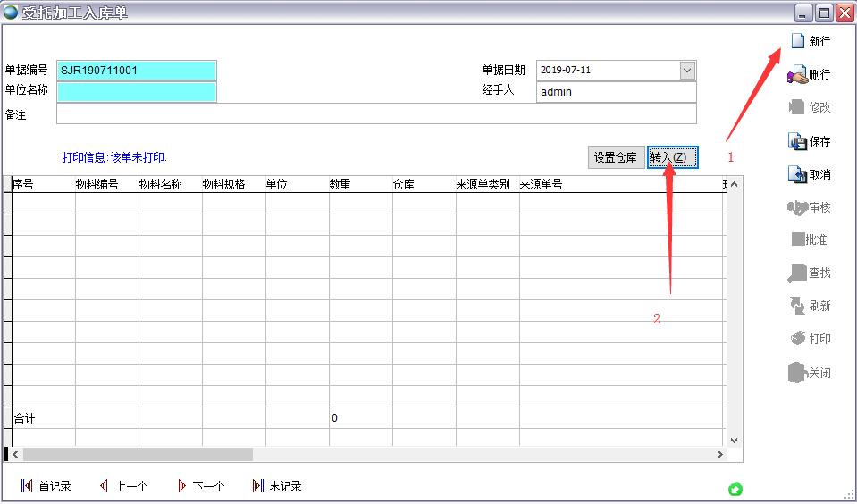The width and height of the screenshot is (857, 504).
Task: Click the 单据编号 field SJR190711001
Action: pos(137,71)
